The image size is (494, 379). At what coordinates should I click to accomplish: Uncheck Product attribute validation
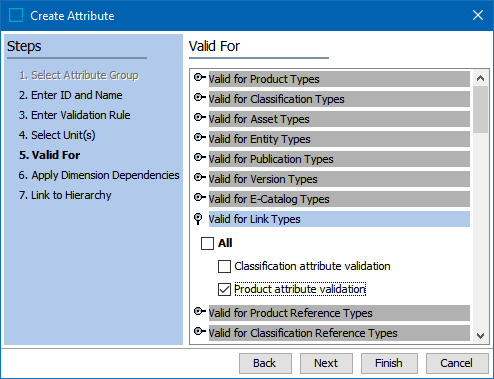tap(224, 290)
